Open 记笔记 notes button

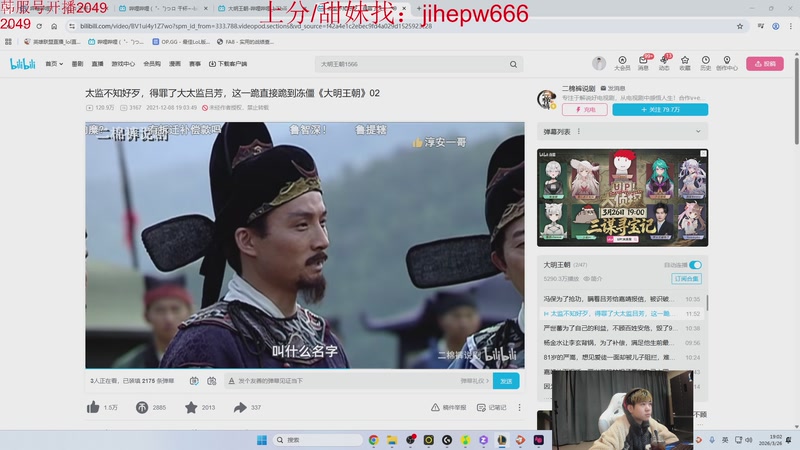[491, 407]
